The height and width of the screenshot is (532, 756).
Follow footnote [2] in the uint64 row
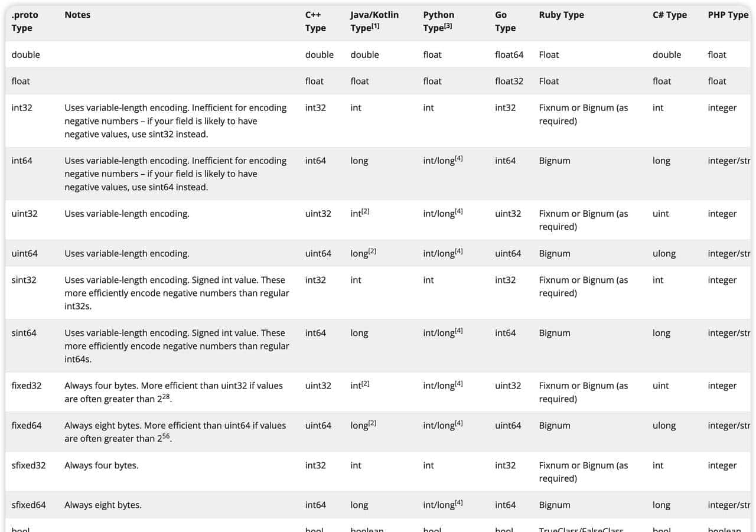pos(372,251)
